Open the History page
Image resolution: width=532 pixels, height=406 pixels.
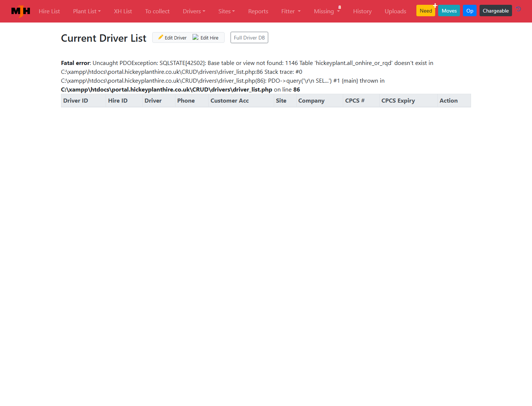[x=362, y=11]
